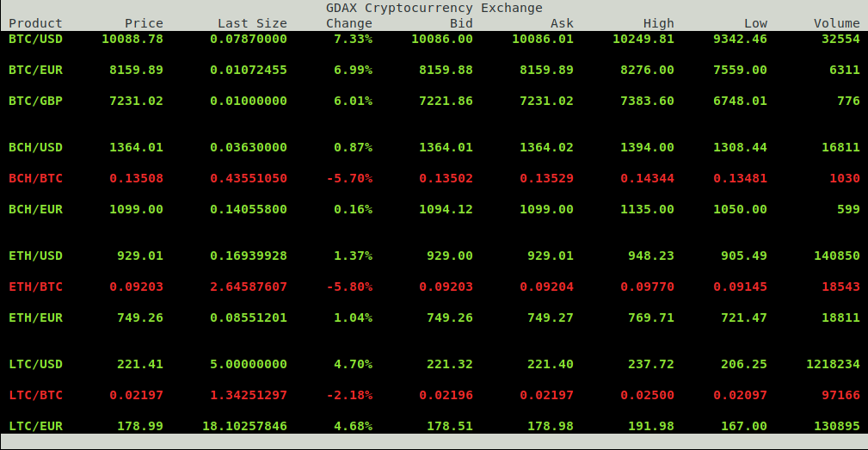Click the GDAX Cryptocurrency Exchange title

click(x=434, y=8)
